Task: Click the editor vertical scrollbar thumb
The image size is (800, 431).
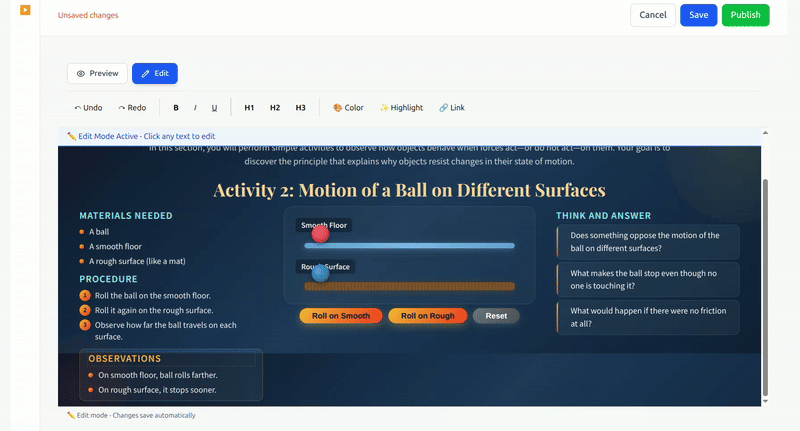Action: [x=765, y=287]
